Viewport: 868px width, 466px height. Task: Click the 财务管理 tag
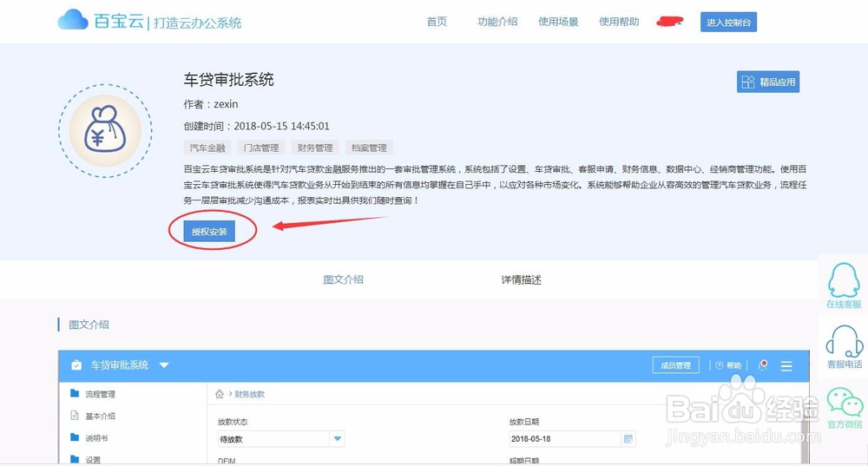[315, 148]
